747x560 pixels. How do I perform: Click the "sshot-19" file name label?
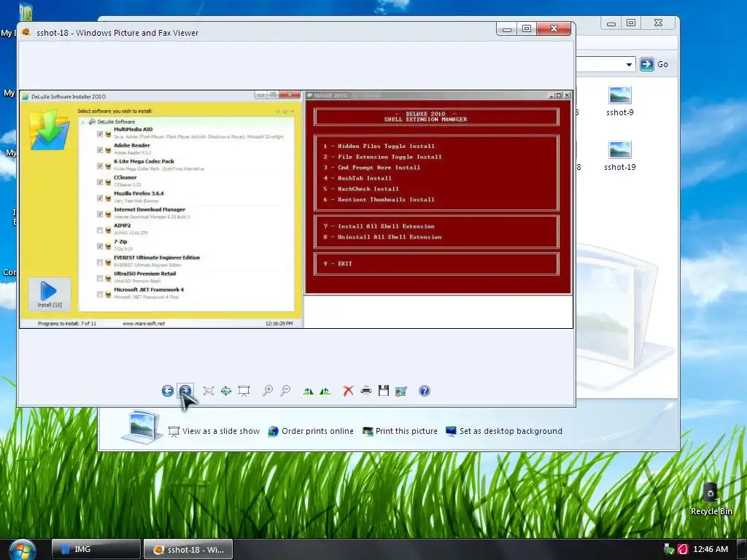click(620, 167)
